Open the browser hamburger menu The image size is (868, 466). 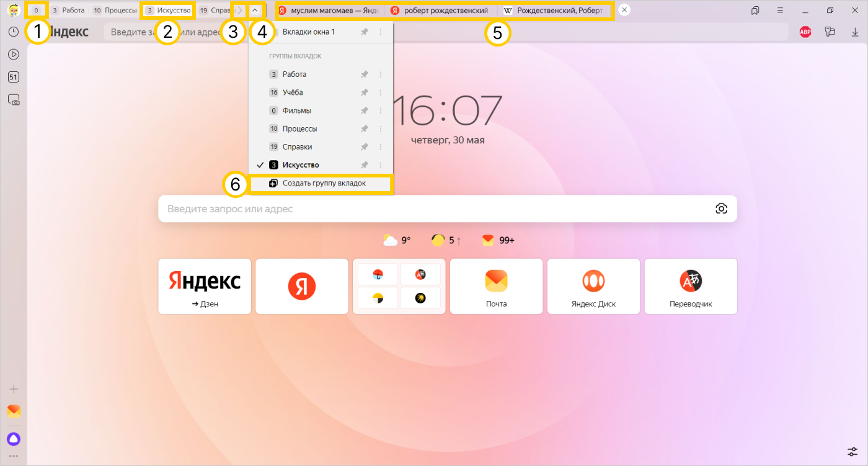pos(781,11)
